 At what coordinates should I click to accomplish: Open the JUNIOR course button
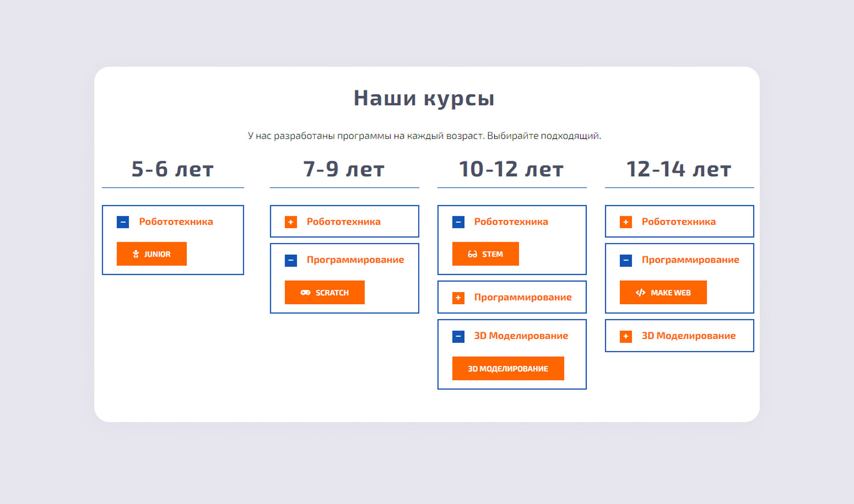151,254
